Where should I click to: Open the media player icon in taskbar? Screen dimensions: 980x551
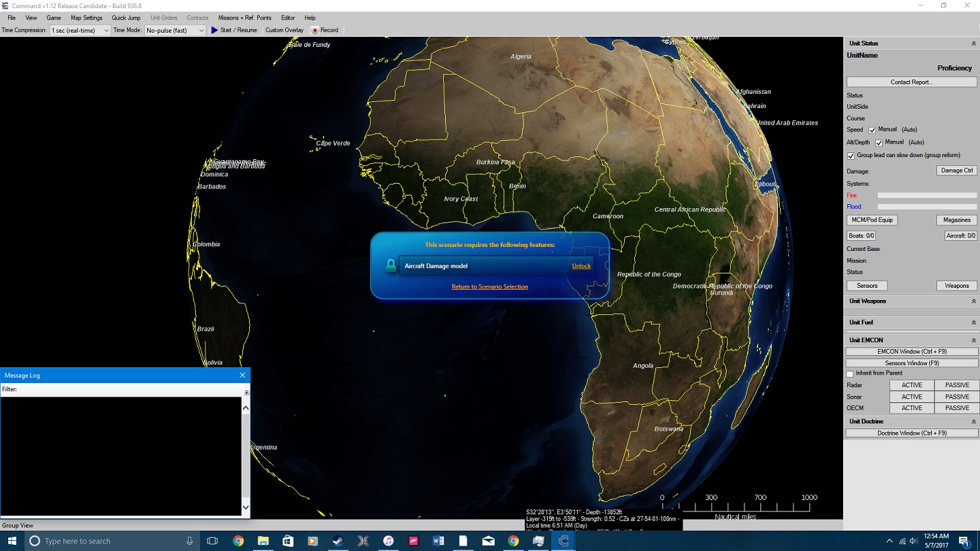[313, 541]
